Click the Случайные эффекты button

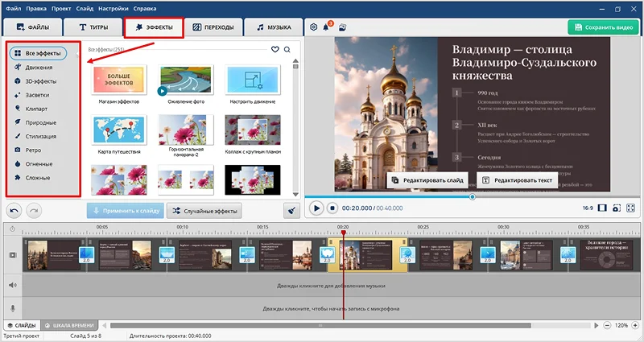tap(202, 210)
